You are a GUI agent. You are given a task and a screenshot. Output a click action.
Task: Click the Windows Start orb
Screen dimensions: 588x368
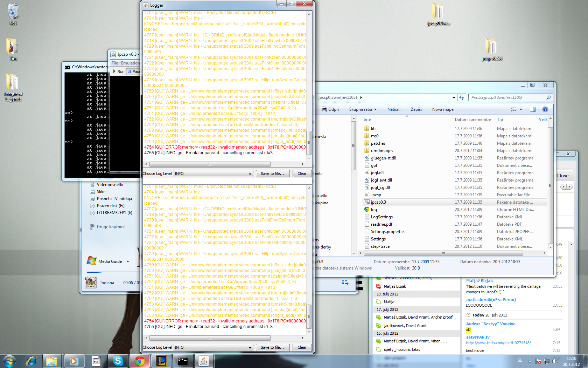pos(9,361)
